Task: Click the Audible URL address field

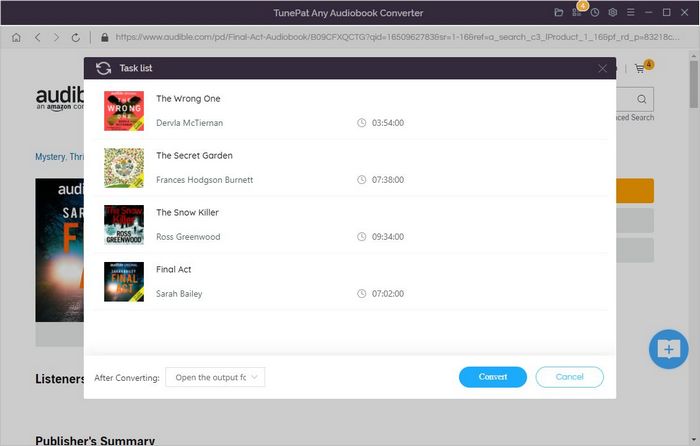Action: [x=397, y=37]
